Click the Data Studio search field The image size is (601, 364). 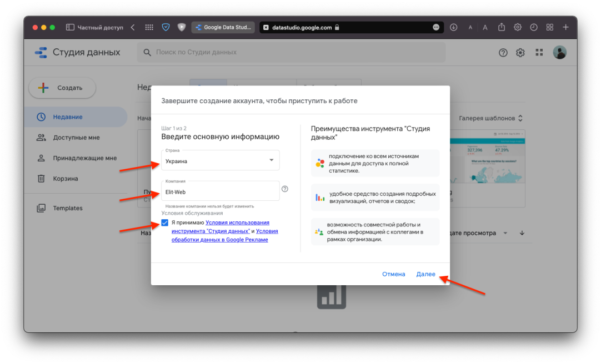[291, 53]
